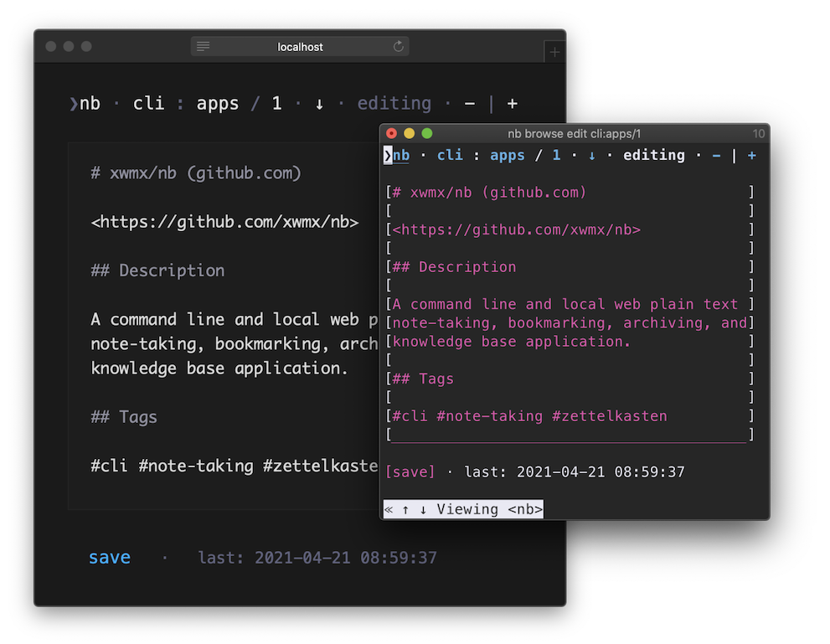Viewport: 830px width, 644px height.
Task: Click the plus link in browser header
Action: 512,104
